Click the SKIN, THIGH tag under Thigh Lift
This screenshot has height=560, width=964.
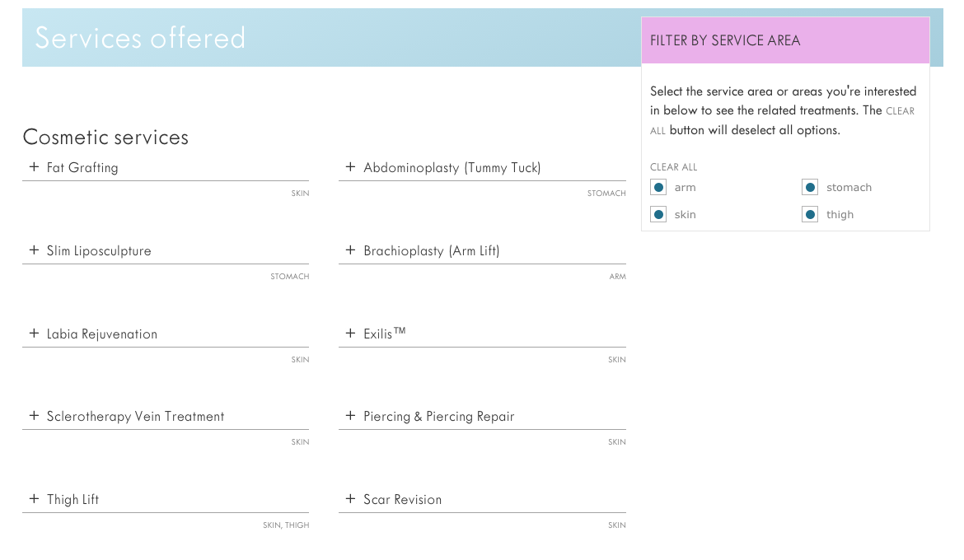[286, 525]
